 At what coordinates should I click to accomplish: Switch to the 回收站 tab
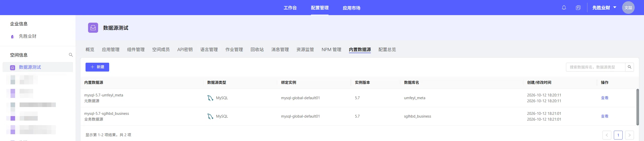[257, 50]
